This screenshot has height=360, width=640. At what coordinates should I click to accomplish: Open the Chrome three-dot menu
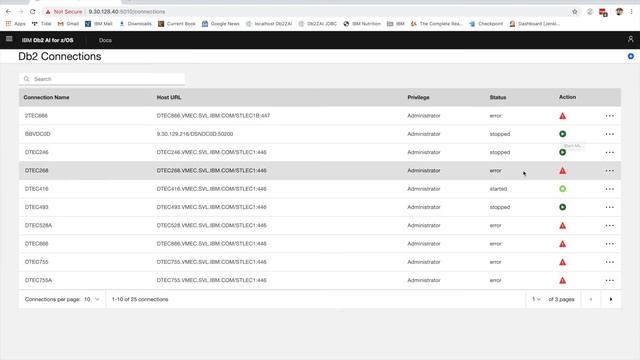(631, 11)
